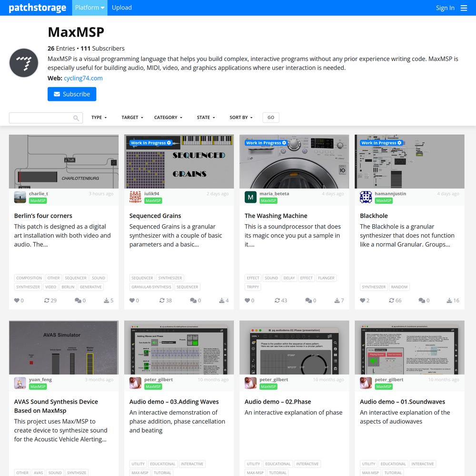This screenshot has height=476, width=476.
Task: Open AVAS Sound Synthesis Device title
Action: [56, 406]
